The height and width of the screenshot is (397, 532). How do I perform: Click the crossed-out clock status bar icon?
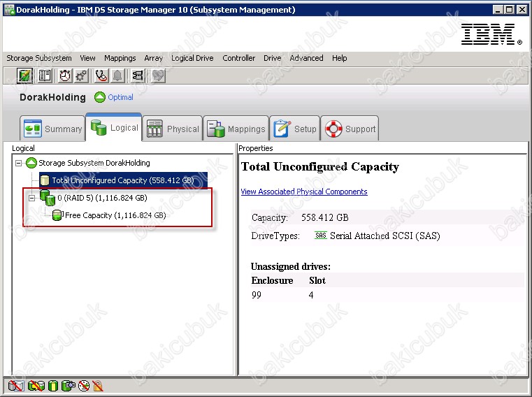click(84, 386)
